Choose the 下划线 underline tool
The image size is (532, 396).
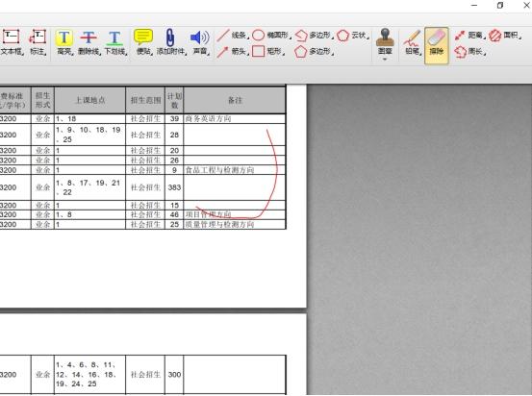115,42
